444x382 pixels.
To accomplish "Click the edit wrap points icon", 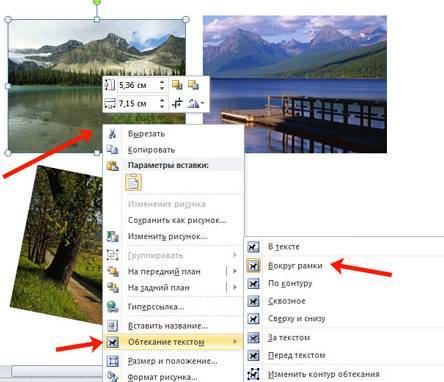I will pyautogui.click(x=253, y=374).
